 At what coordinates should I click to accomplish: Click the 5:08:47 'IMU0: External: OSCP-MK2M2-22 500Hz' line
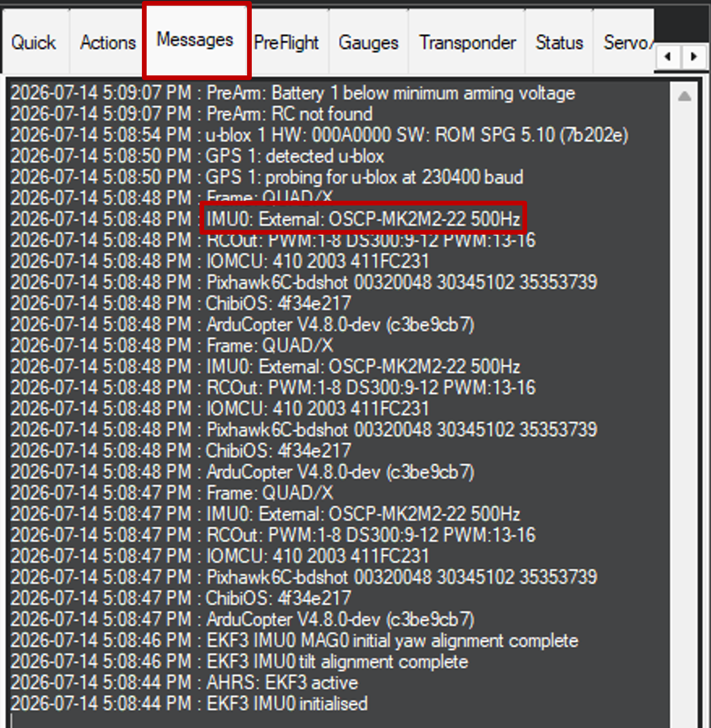point(265,514)
